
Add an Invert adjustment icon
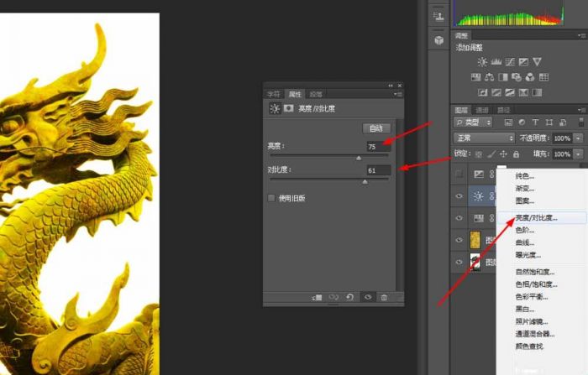pyautogui.click(x=483, y=92)
